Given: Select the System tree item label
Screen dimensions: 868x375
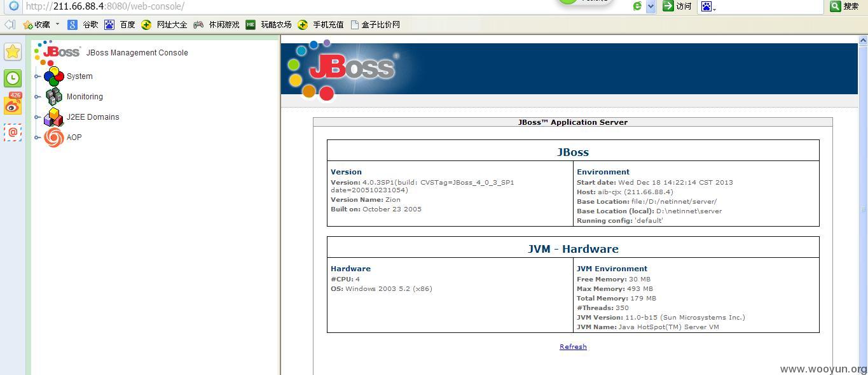Looking at the screenshot, I should click(x=79, y=76).
